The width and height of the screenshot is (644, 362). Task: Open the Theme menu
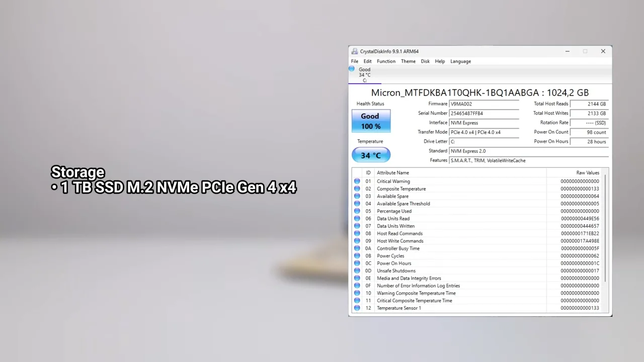[408, 61]
